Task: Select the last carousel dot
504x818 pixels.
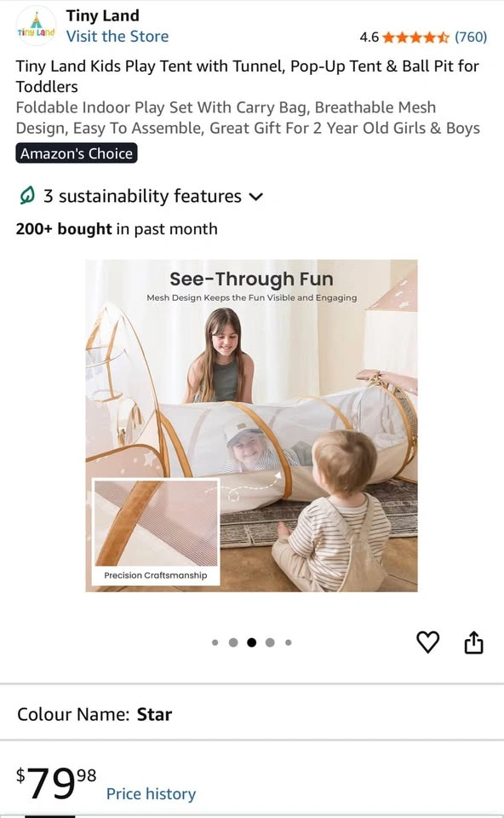Action: 289,642
